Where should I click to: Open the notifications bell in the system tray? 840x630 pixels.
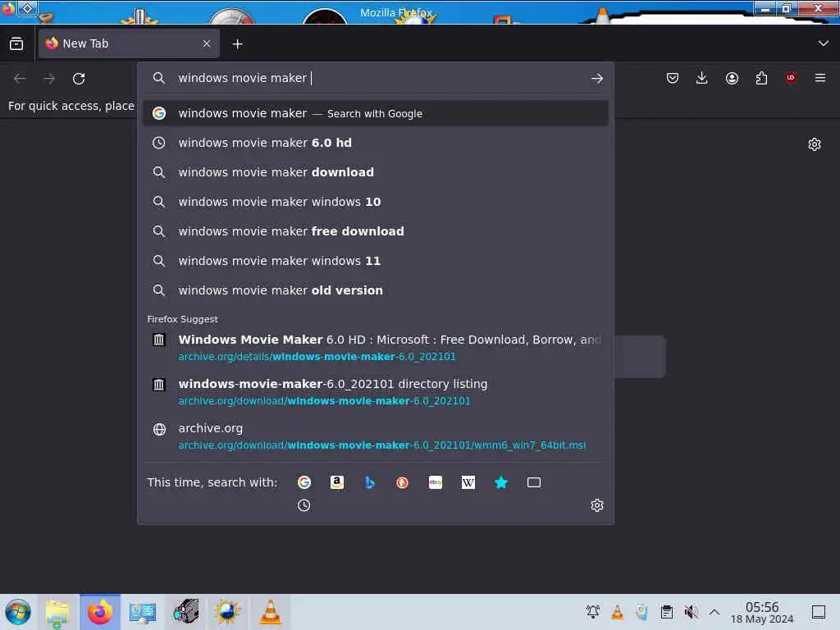coord(593,612)
